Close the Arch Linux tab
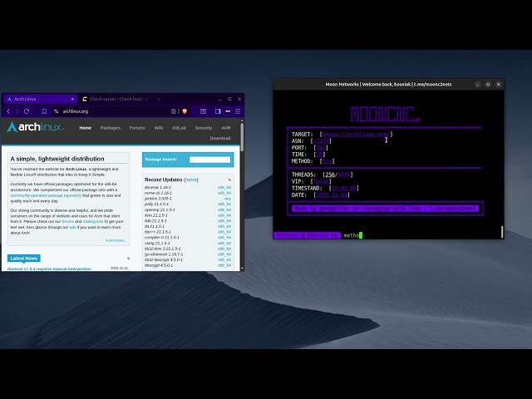Image resolution: width=532 pixels, height=399 pixels. click(72, 99)
